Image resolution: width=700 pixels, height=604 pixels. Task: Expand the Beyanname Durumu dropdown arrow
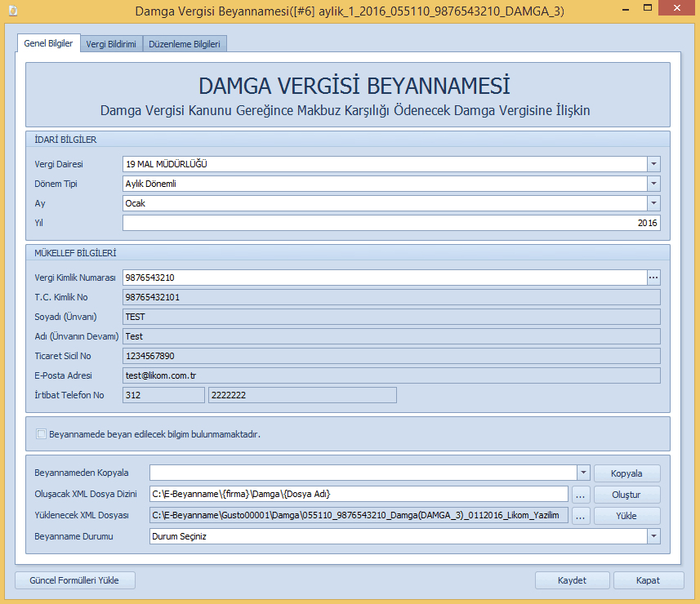(653, 536)
